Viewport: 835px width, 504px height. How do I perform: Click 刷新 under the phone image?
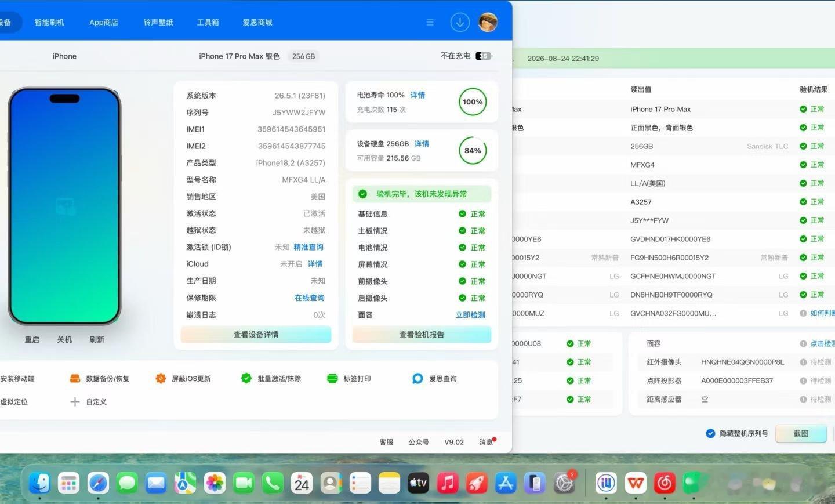[97, 340]
